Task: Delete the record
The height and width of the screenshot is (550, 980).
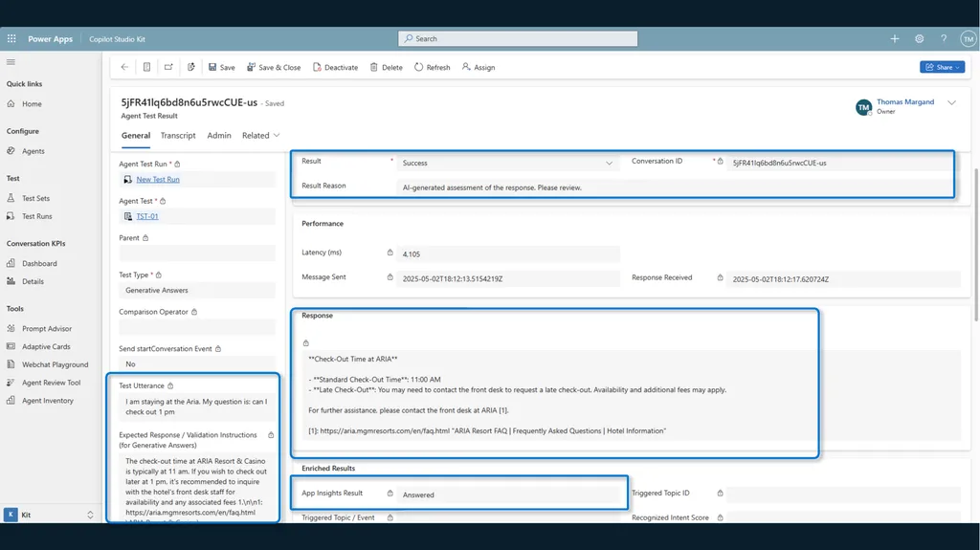Action: [x=387, y=67]
